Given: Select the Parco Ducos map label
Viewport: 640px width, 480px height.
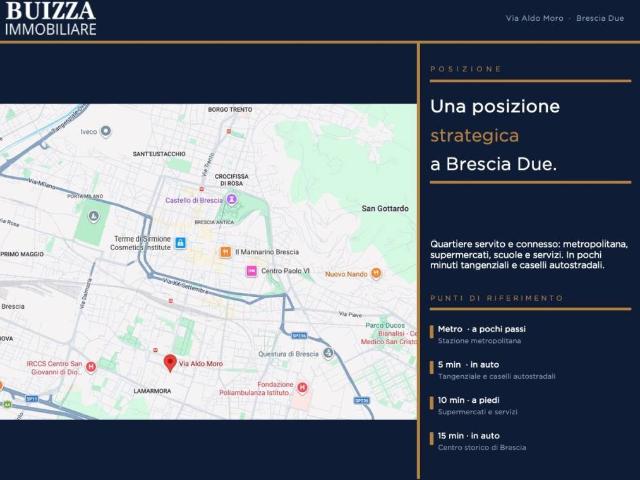Looking at the screenshot, I should pyautogui.click(x=385, y=325).
